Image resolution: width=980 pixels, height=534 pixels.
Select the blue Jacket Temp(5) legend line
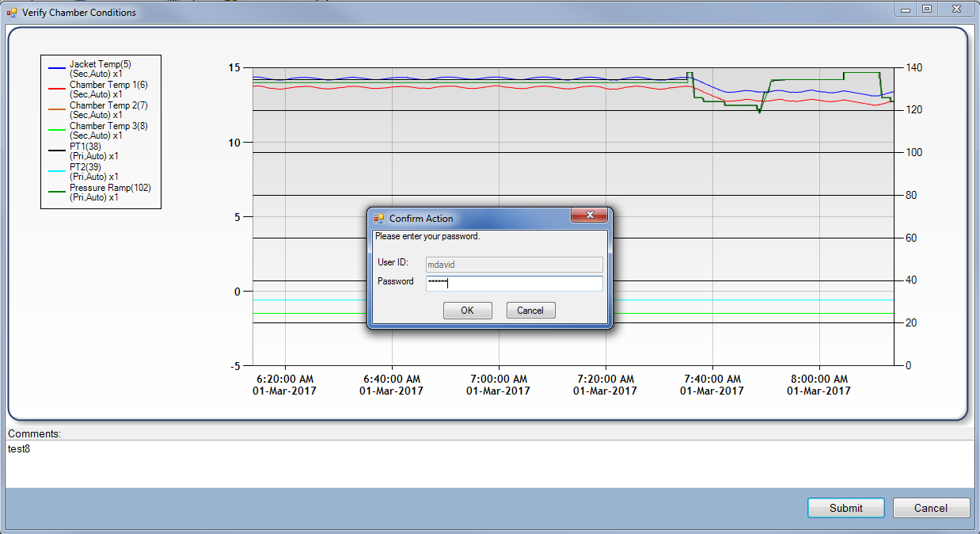57,68
